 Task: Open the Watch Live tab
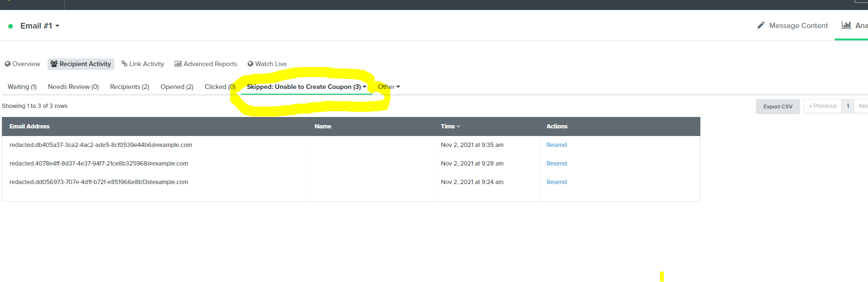tap(267, 64)
